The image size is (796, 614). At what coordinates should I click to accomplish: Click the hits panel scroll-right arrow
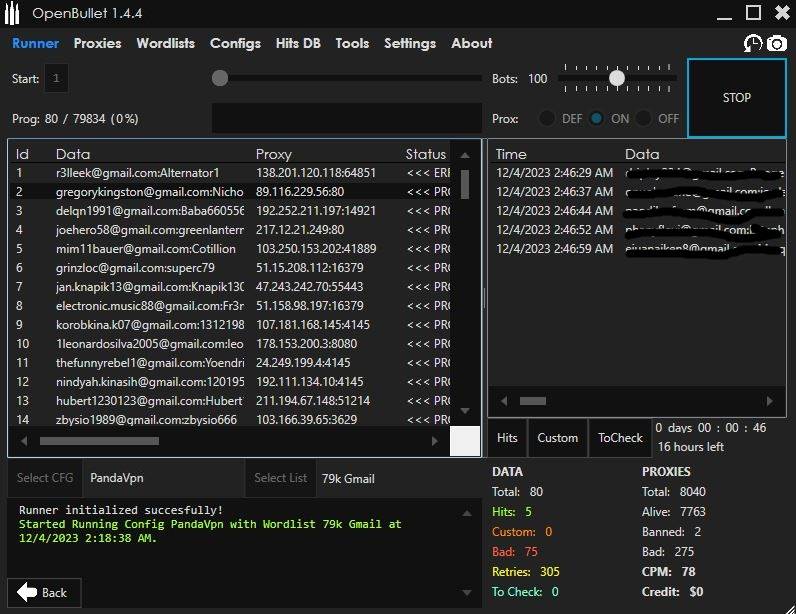pos(770,401)
